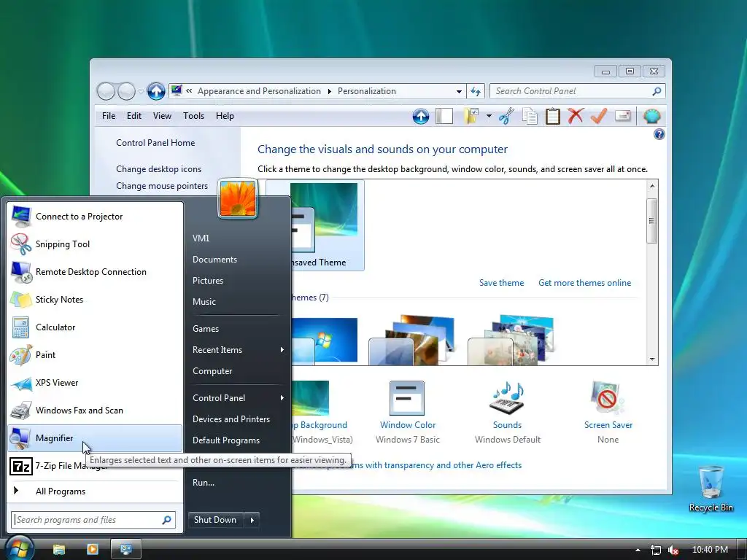The height and width of the screenshot is (560, 747).
Task: Open Sticky Notes from Start menu
Action: pyautogui.click(x=96, y=300)
